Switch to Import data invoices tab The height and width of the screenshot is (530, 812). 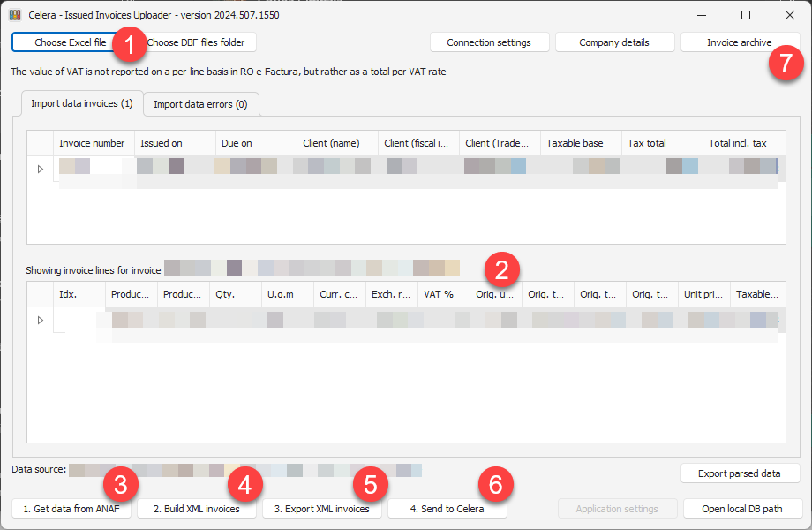[82, 103]
